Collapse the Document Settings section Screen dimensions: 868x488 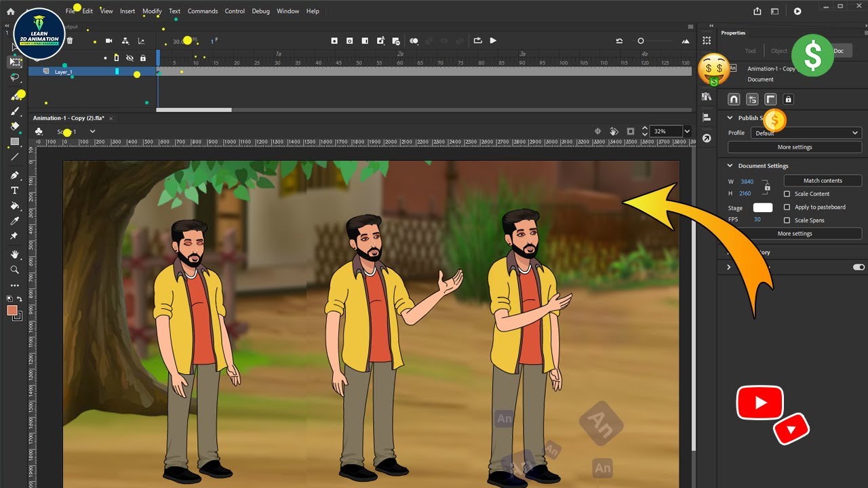coord(730,165)
